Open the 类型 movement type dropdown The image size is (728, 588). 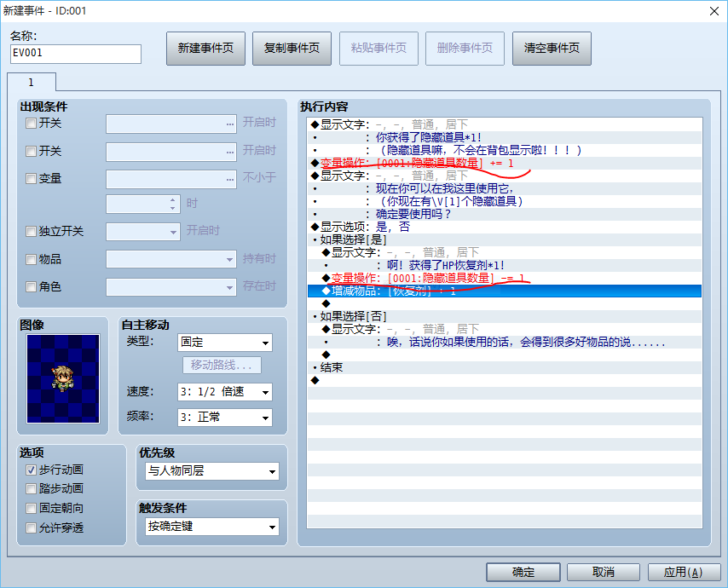click(225, 343)
